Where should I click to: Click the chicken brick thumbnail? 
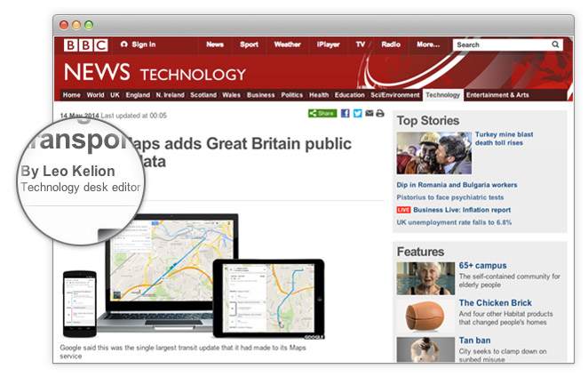425,316
